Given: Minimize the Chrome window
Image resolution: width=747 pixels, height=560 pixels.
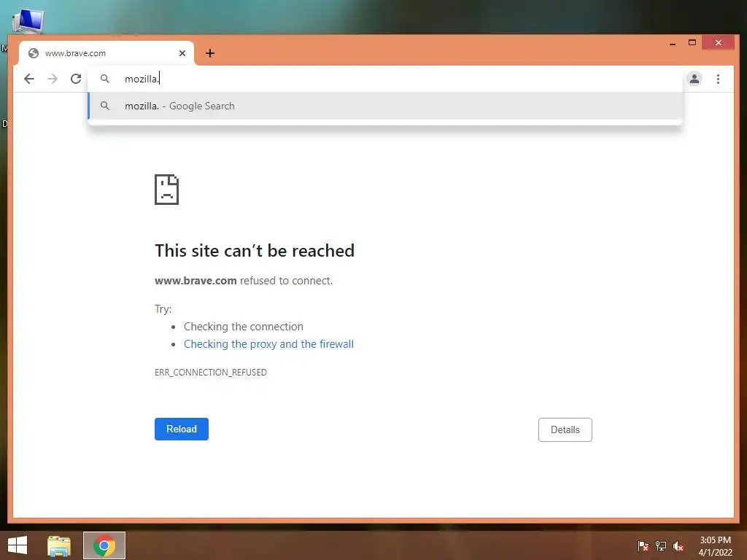Looking at the screenshot, I should tap(672, 43).
